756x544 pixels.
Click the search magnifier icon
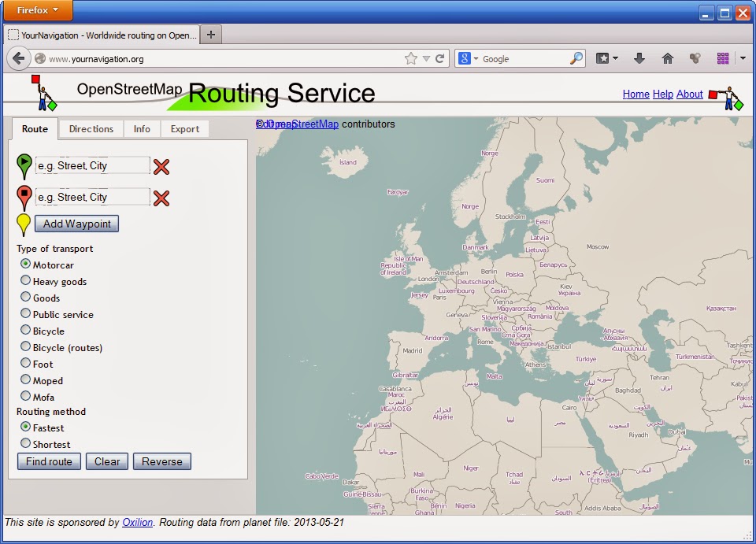(x=576, y=59)
